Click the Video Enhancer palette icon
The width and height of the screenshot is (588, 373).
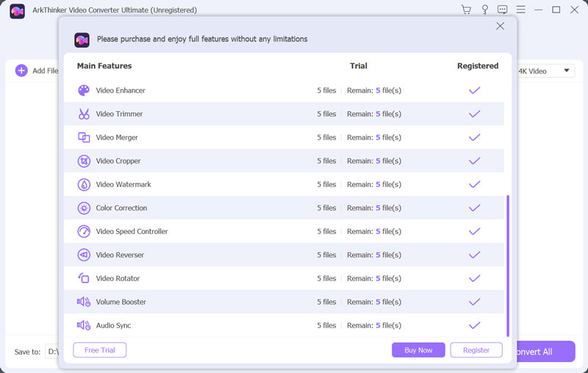point(84,90)
